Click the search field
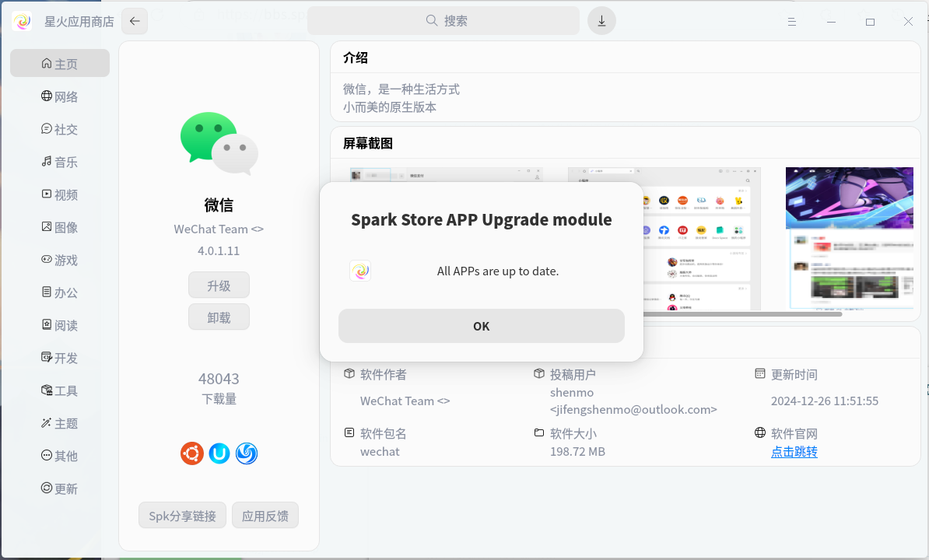 (443, 21)
